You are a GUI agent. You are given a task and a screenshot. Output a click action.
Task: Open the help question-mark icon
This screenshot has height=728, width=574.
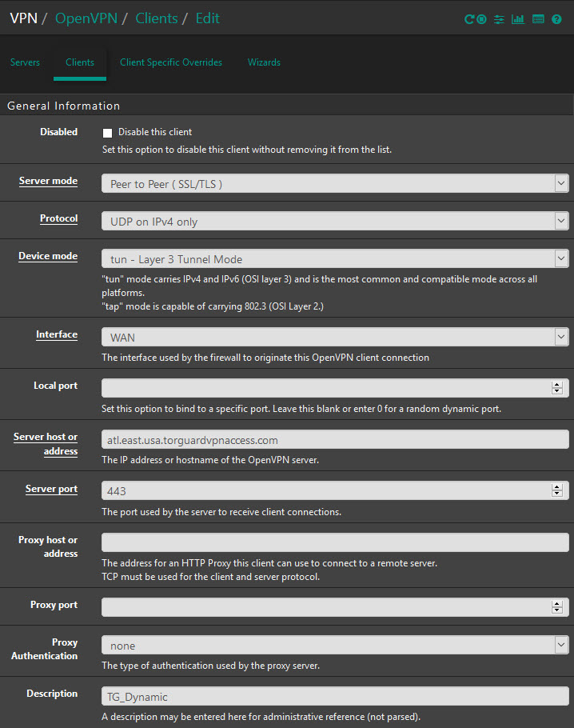tap(557, 19)
